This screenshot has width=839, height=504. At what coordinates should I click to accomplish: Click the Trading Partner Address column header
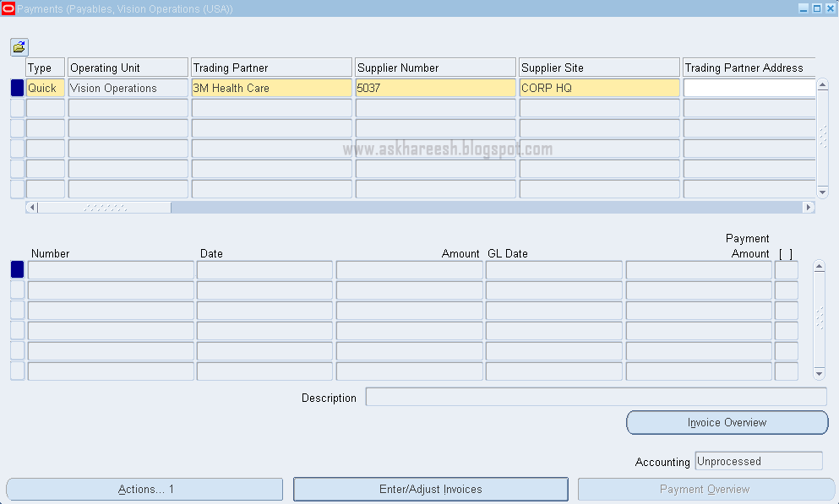pyautogui.click(x=749, y=68)
